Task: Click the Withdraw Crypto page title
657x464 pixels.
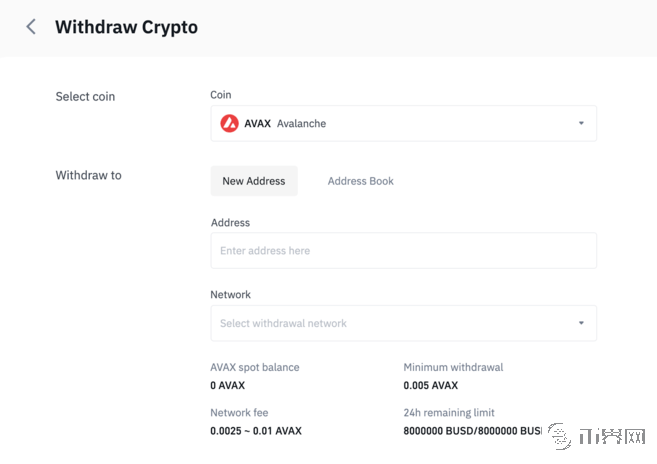Action: pyautogui.click(x=126, y=27)
